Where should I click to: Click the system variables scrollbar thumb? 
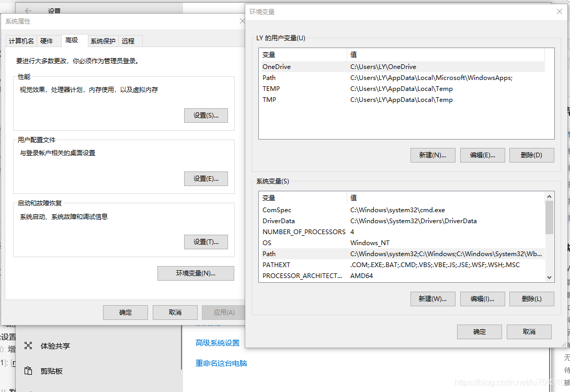pos(549,217)
